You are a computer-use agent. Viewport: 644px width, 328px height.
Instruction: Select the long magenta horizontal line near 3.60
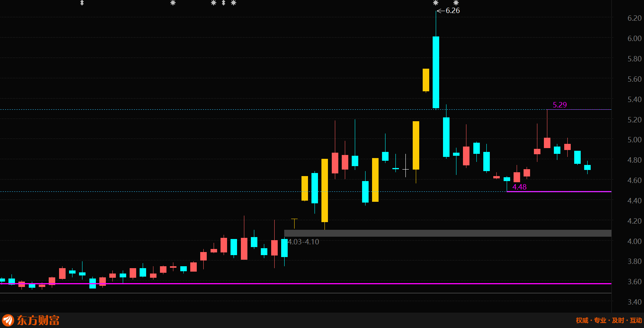click(x=306, y=283)
